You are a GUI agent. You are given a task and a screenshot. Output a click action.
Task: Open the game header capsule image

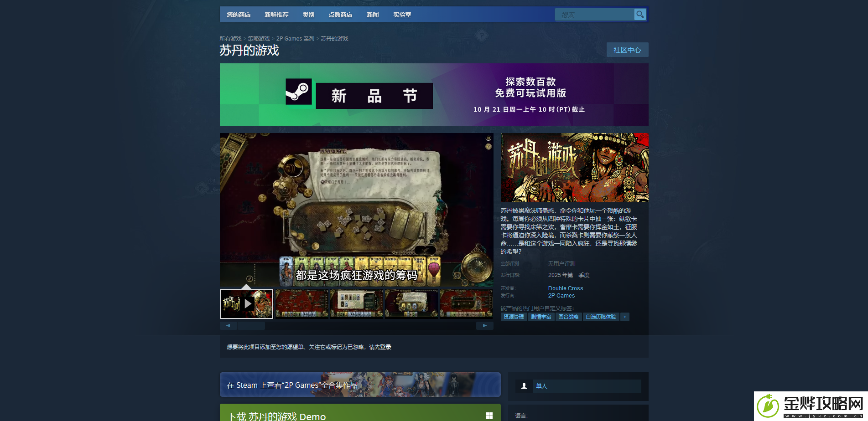tap(574, 167)
